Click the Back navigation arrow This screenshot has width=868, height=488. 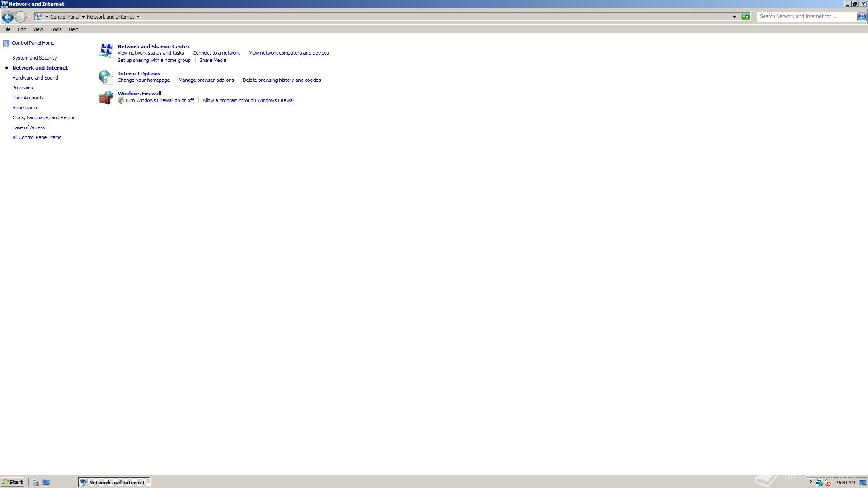pyautogui.click(x=8, y=17)
